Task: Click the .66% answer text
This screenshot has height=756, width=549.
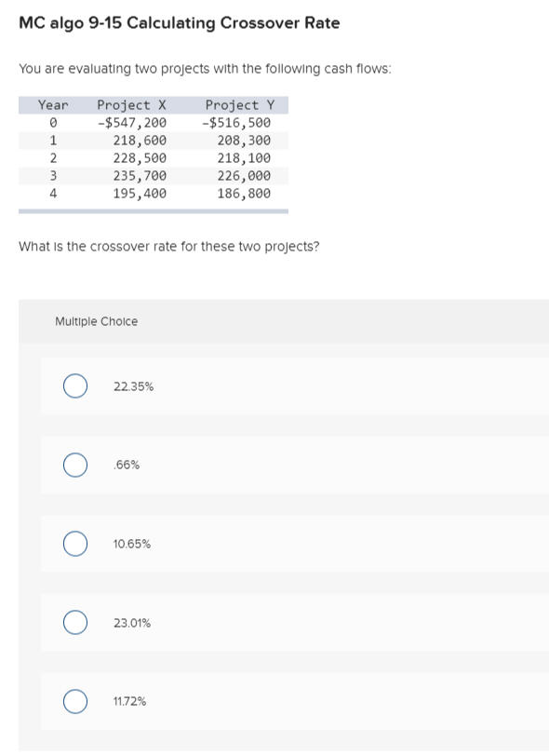Action: tap(124, 465)
